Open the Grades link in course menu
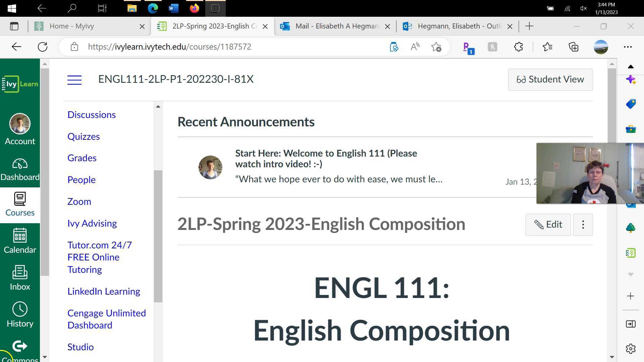 (x=82, y=158)
